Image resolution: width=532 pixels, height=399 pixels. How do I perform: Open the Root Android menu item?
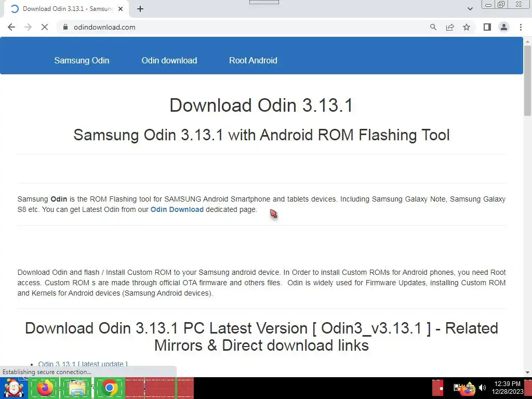tap(253, 60)
